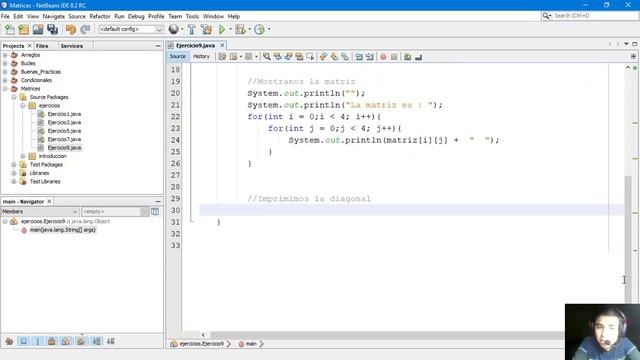Open the File menu

pyautogui.click(x=5, y=16)
